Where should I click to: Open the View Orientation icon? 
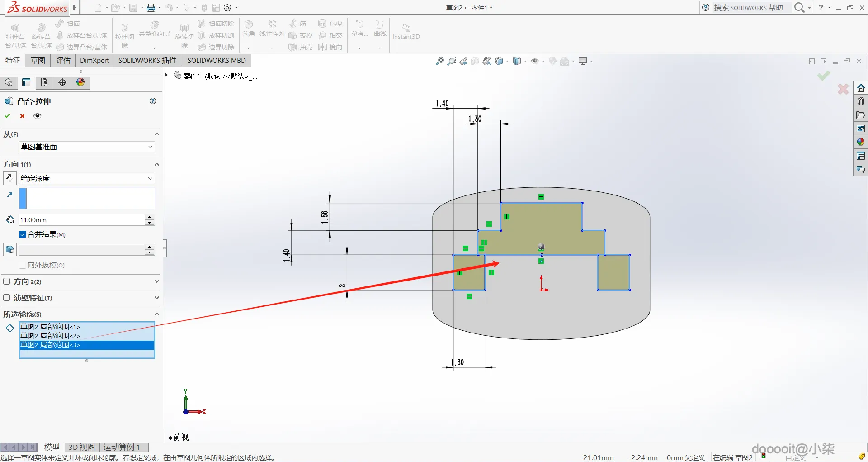(499, 61)
